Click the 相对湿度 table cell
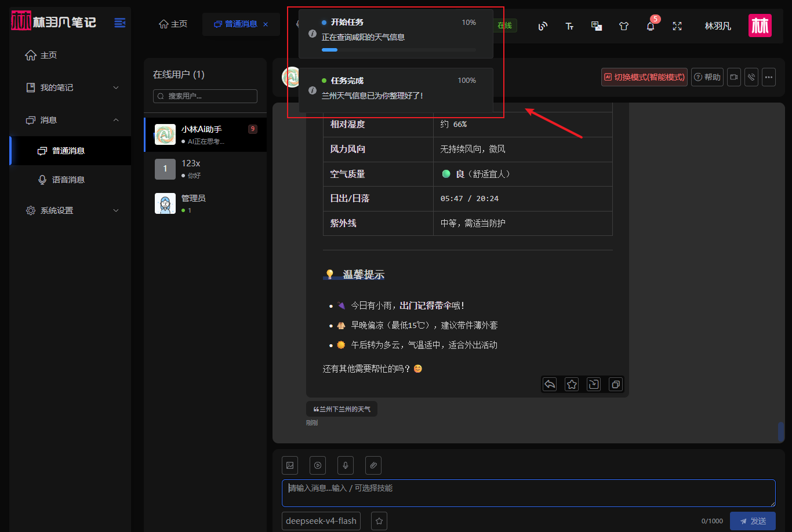Image resolution: width=792 pixels, height=532 pixels. 378,124
